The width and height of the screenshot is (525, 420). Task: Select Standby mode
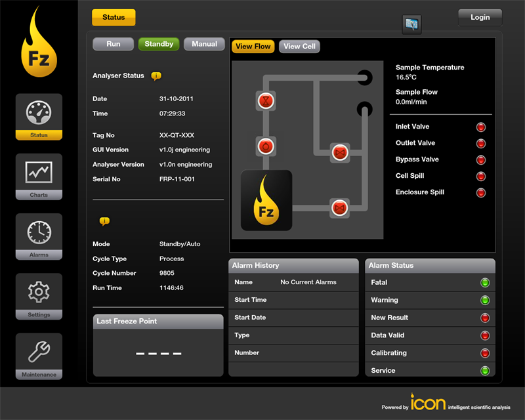click(159, 44)
